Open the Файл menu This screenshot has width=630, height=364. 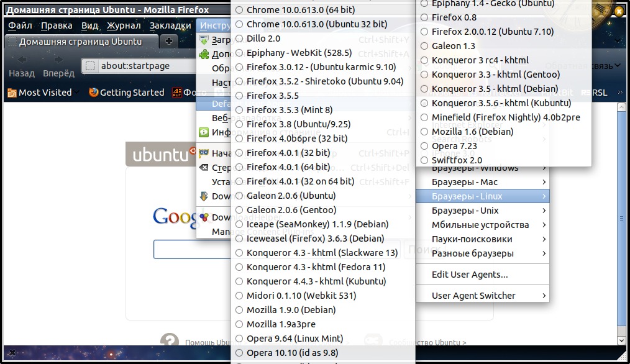(20, 25)
